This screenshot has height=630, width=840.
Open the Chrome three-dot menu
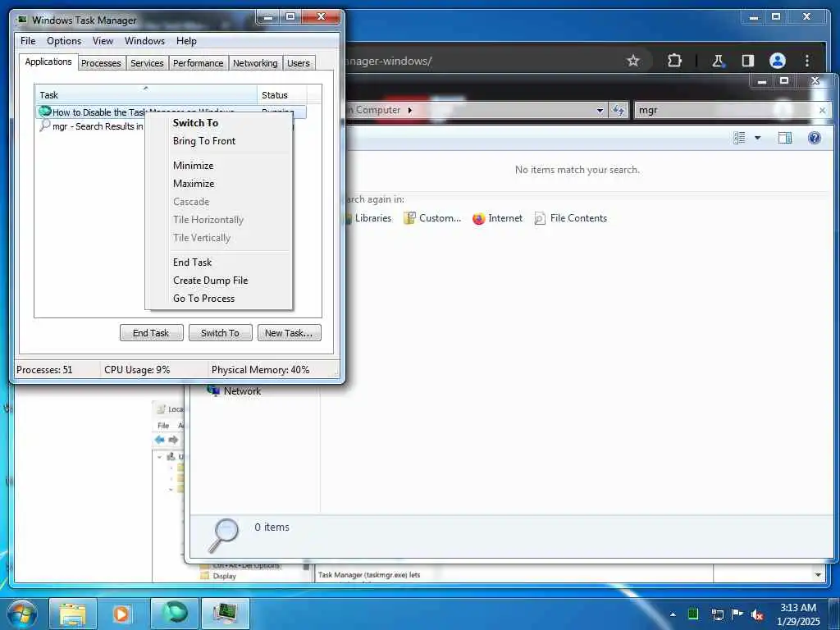click(807, 61)
